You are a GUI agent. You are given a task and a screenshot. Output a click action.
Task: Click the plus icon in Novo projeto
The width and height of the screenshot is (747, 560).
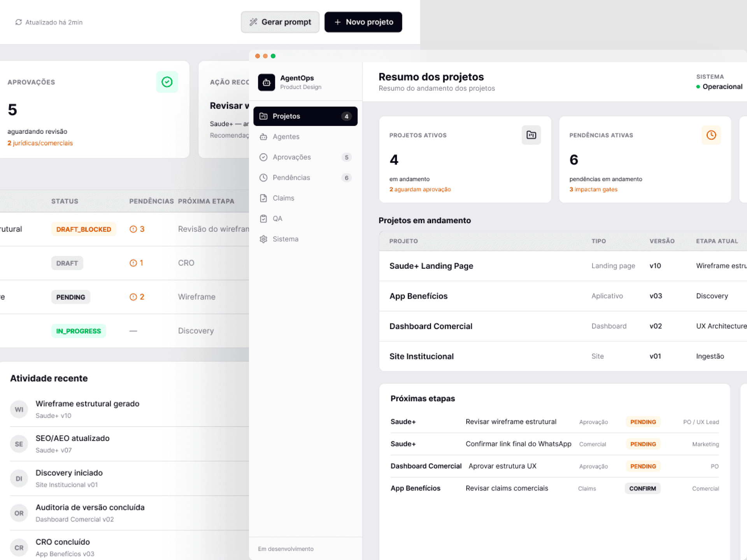click(337, 22)
